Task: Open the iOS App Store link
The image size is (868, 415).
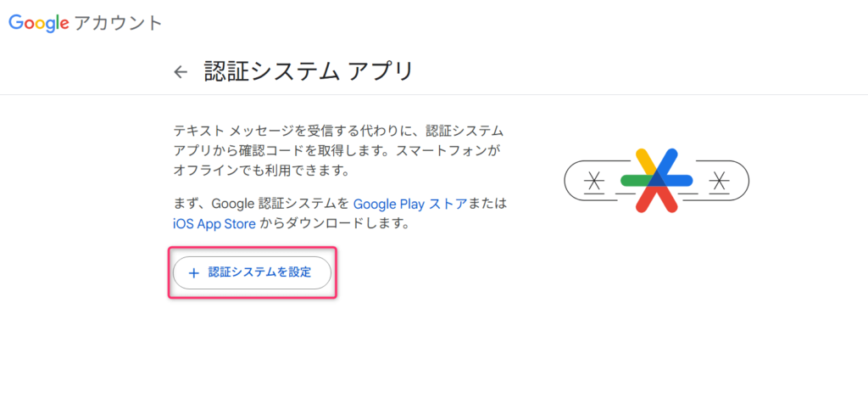Action: click(x=214, y=224)
